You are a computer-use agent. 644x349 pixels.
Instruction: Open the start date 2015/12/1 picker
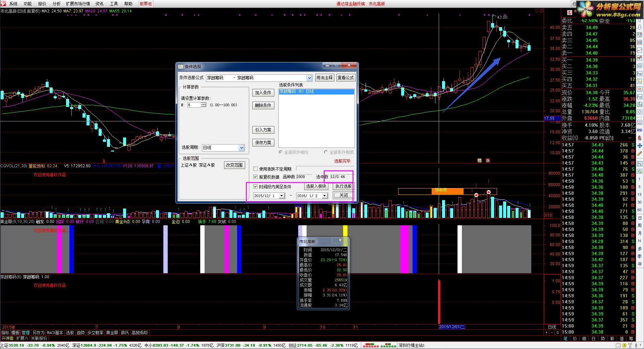(282, 196)
